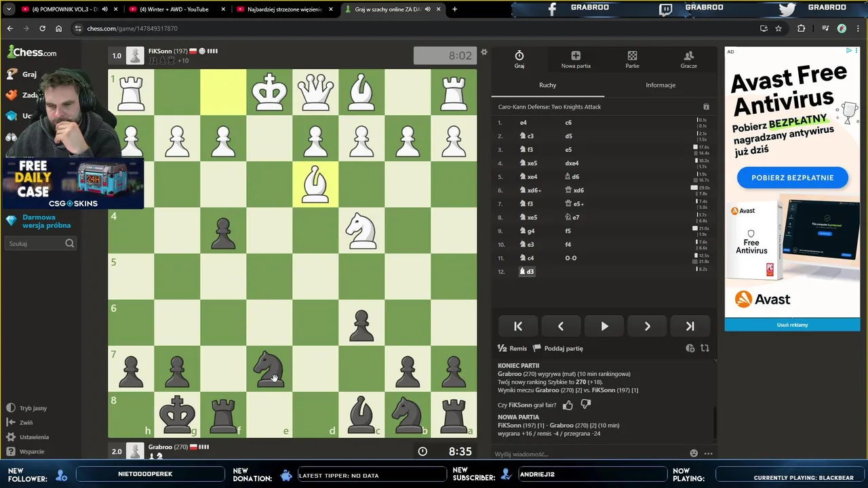Collapse the sidebar with Zwiń

19,422
